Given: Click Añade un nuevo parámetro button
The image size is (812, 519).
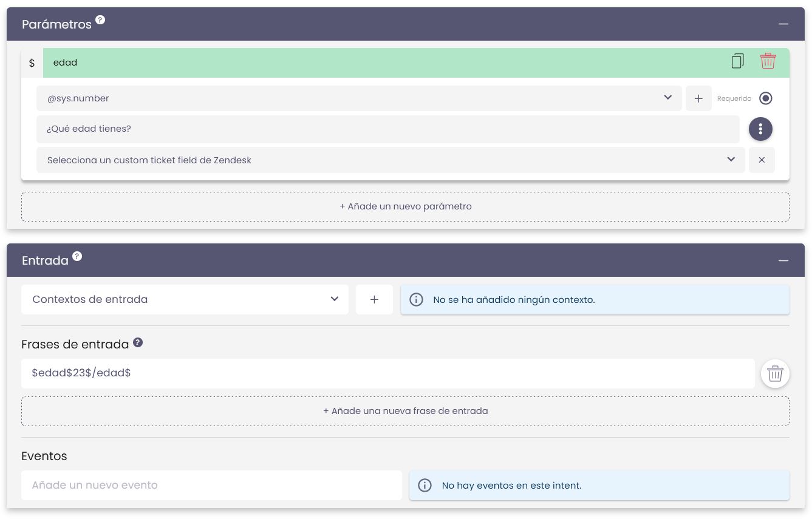Looking at the screenshot, I should coord(405,206).
